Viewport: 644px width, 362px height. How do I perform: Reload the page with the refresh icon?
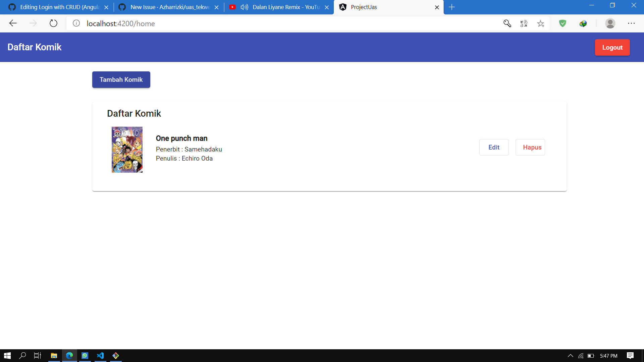(53, 23)
